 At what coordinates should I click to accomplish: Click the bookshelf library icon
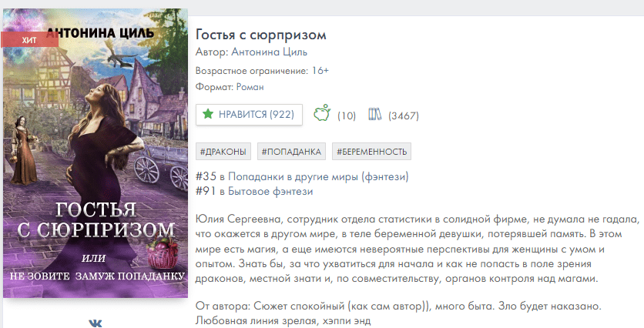click(x=376, y=115)
